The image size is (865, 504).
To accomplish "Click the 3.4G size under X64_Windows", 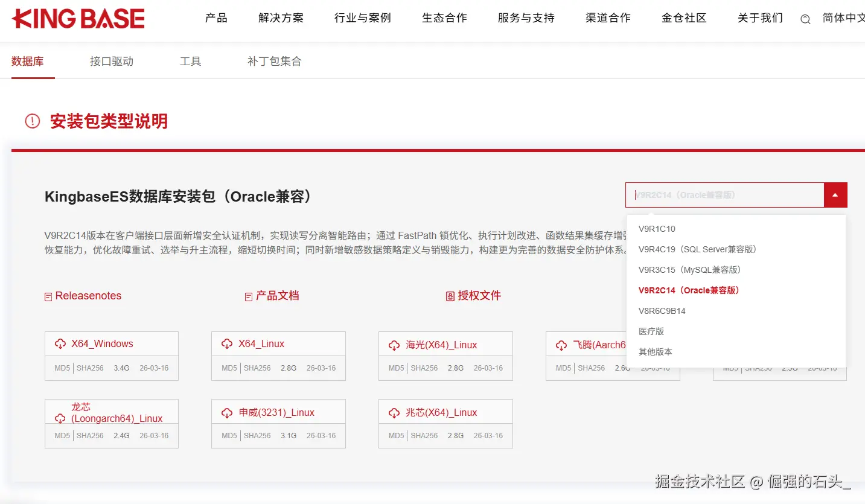I will [x=121, y=368].
